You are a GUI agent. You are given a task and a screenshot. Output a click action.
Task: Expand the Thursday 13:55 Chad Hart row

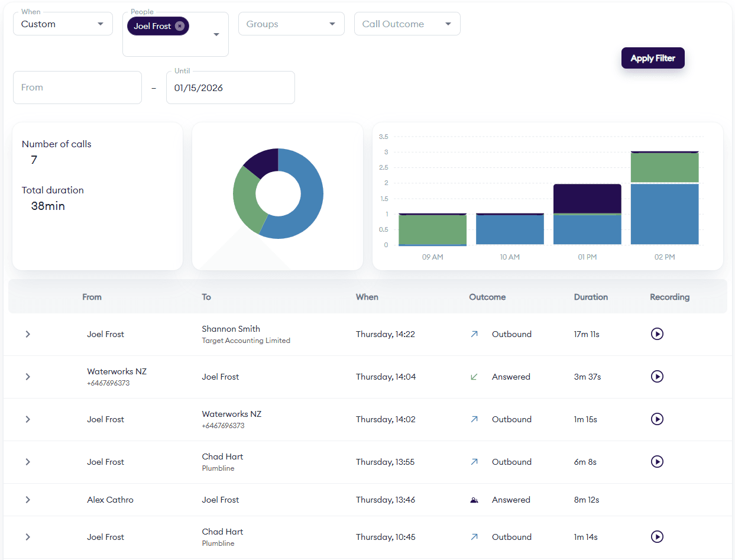pyautogui.click(x=28, y=462)
